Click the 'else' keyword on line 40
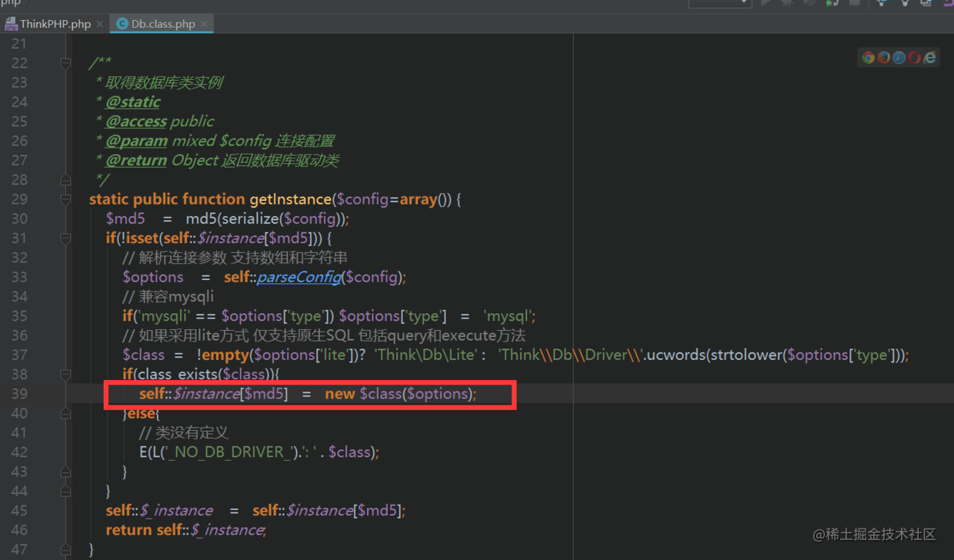This screenshot has height=560, width=954. 141,413
